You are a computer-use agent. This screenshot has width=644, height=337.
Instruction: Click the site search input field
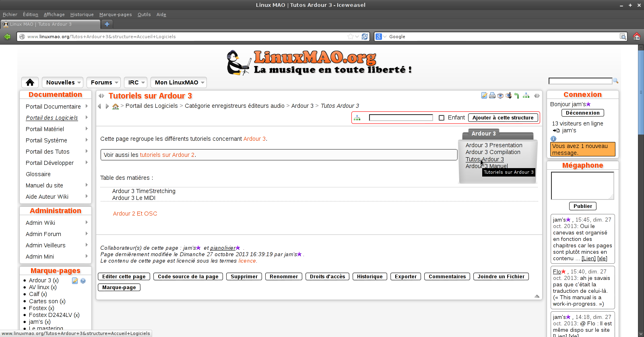[580, 81]
